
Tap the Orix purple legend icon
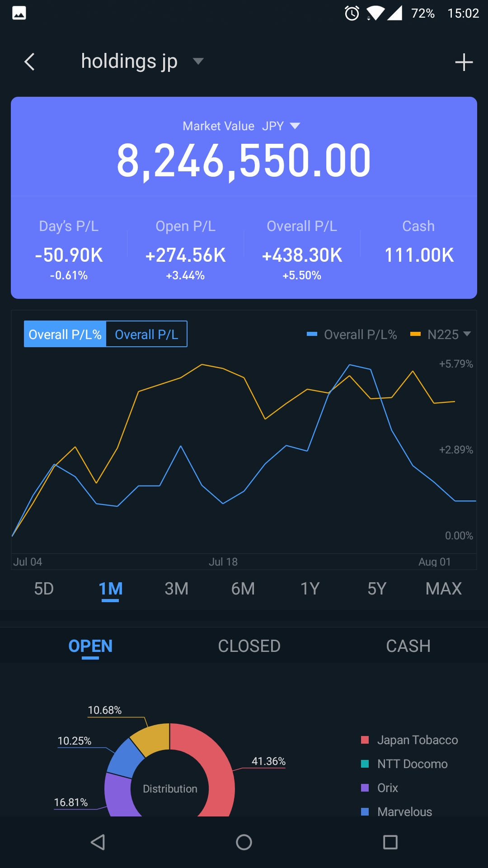click(x=365, y=788)
